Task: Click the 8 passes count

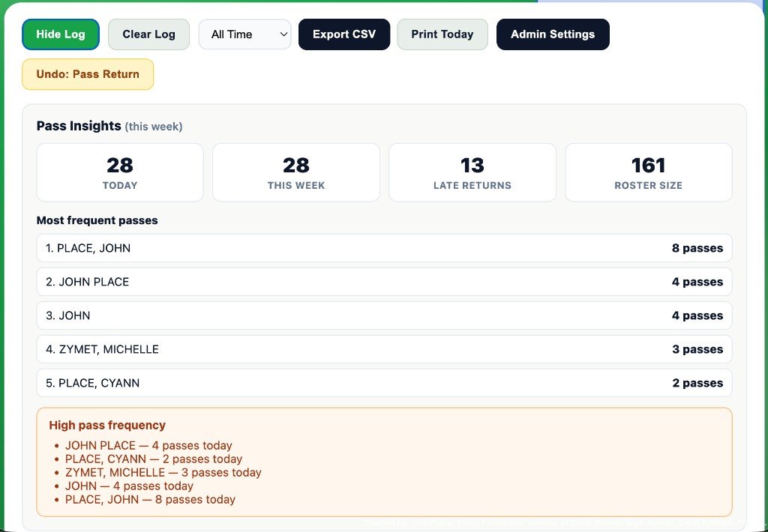Action: point(697,248)
